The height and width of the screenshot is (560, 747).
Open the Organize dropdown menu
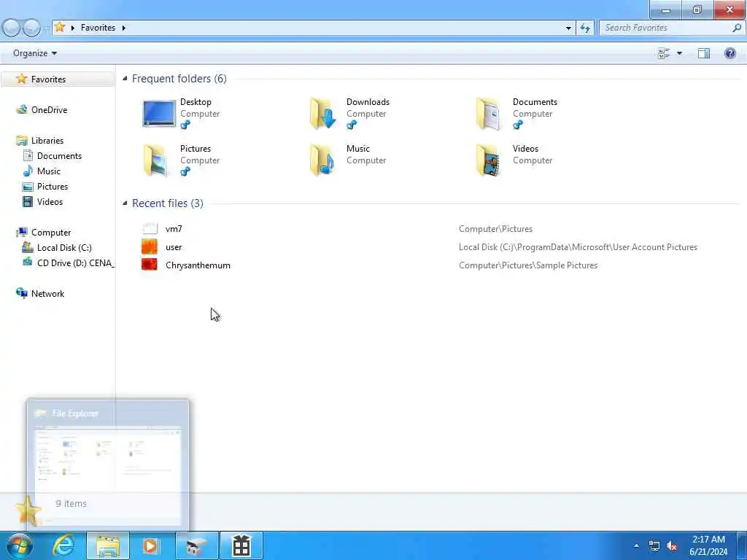pos(35,53)
